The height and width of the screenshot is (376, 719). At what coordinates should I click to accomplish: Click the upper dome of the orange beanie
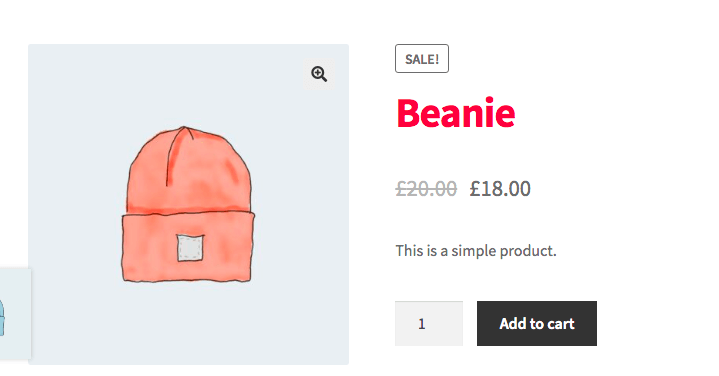[190, 172]
